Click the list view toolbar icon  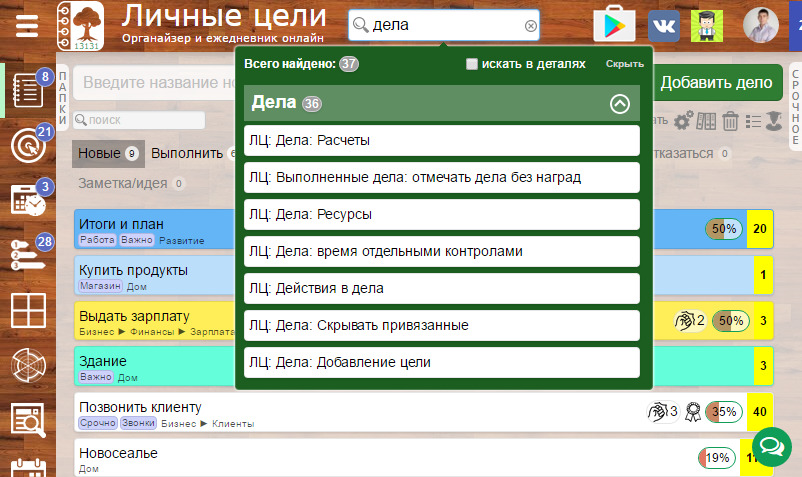tap(753, 121)
